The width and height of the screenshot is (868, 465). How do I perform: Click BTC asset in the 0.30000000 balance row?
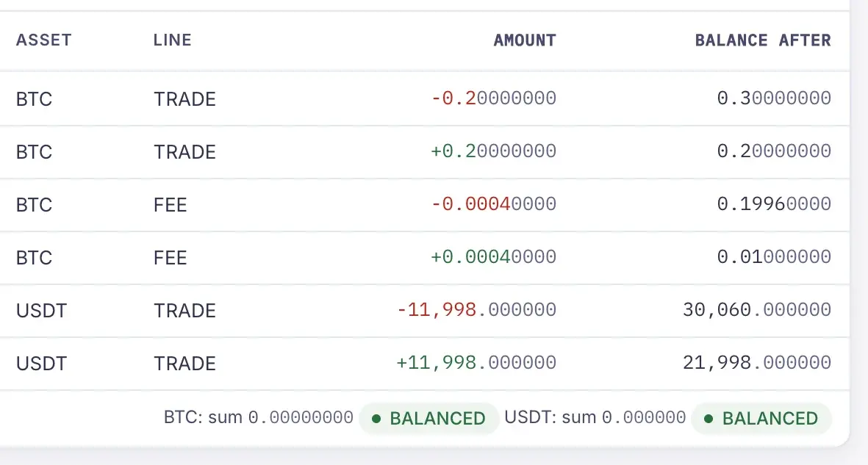tap(34, 99)
